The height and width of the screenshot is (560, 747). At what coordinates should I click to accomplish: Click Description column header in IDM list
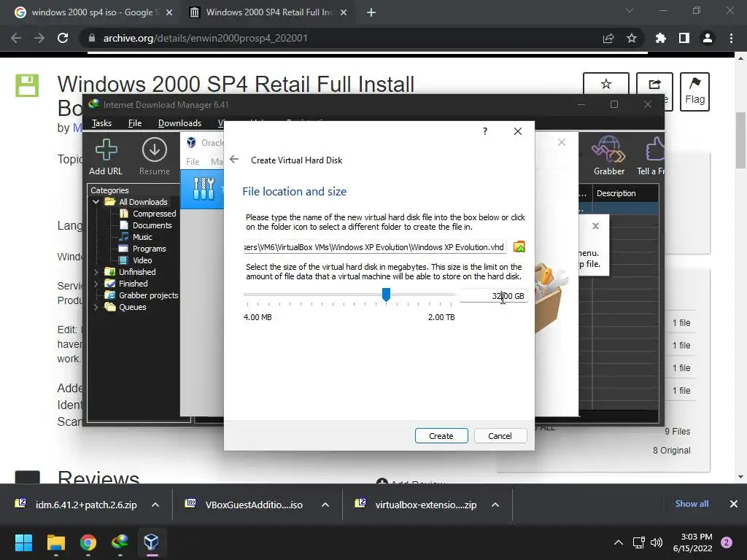coord(625,193)
